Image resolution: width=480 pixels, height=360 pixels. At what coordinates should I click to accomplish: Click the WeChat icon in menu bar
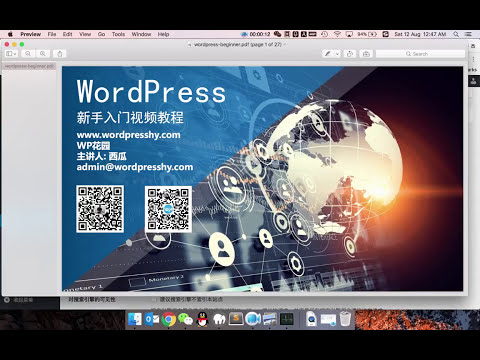coord(277,34)
